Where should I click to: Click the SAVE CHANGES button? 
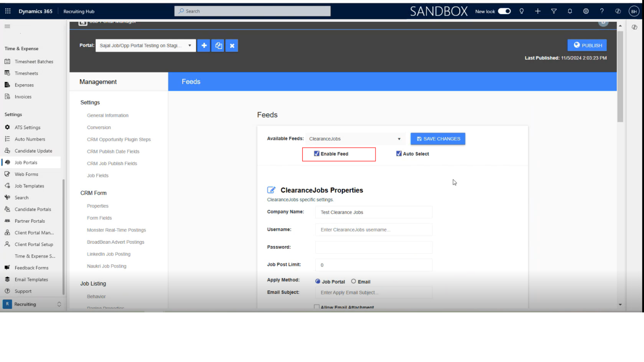438,139
